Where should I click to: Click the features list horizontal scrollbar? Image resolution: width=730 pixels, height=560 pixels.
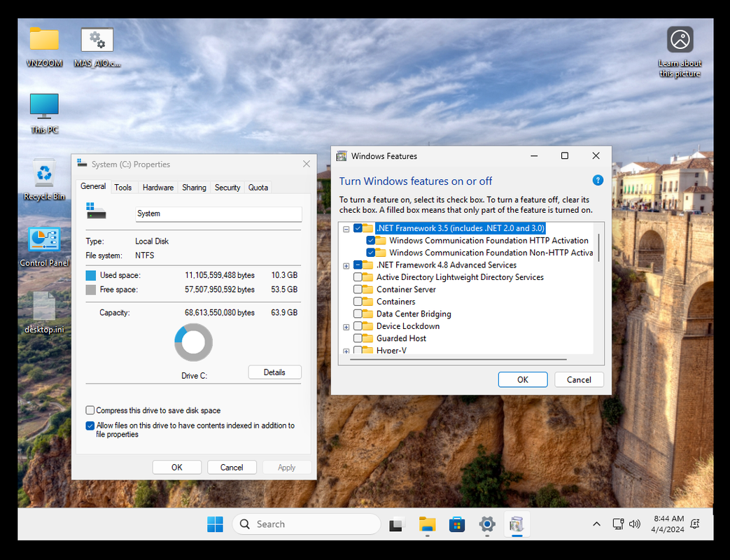point(458,359)
